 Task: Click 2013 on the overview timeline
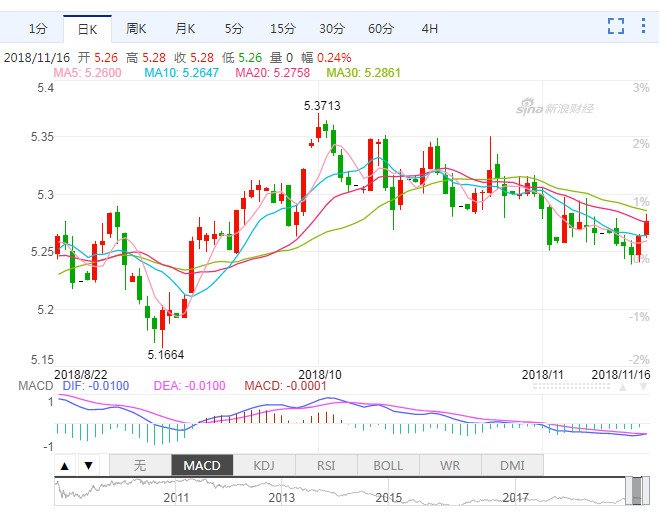[x=281, y=497]
